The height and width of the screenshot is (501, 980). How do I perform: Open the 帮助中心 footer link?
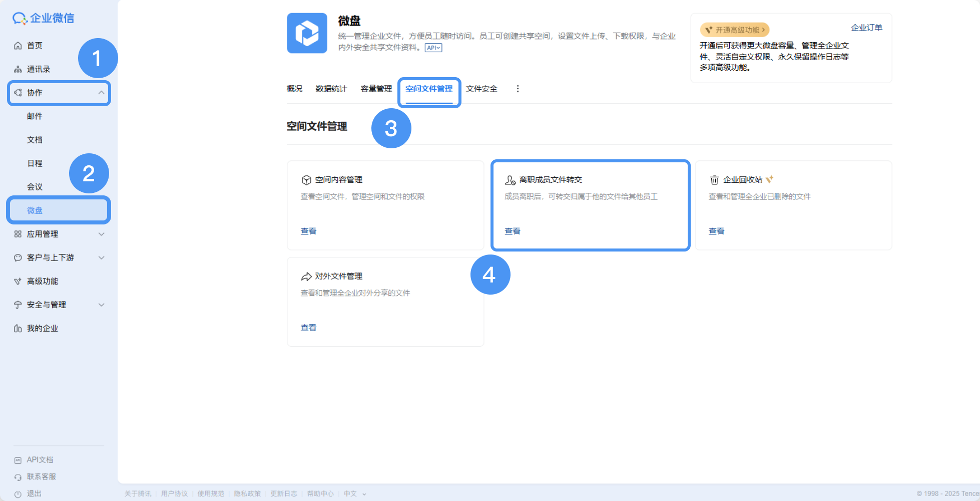(320, 494)
